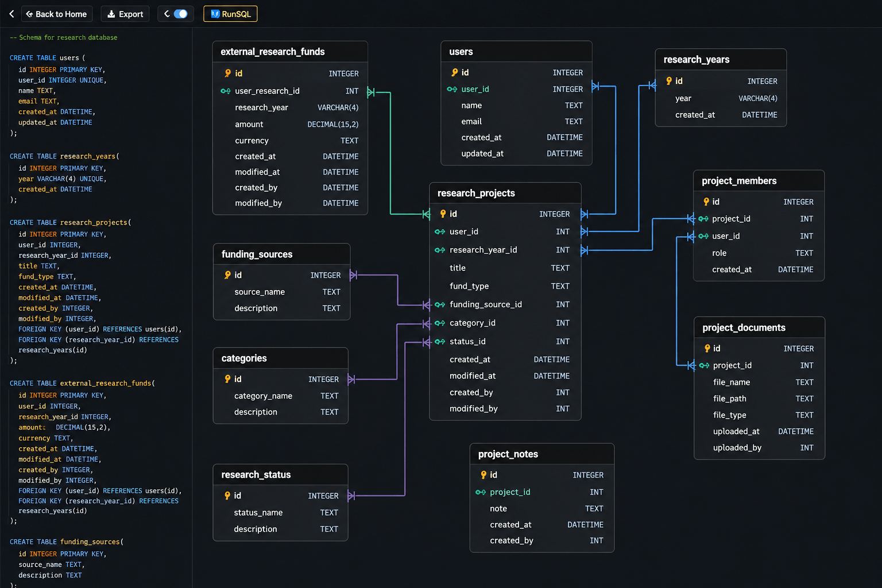Image resolution: width=882 pixels, height=588 pixels.
Task: Click the '-- Schema for research database' comment
Action: [x=63, y=37]
